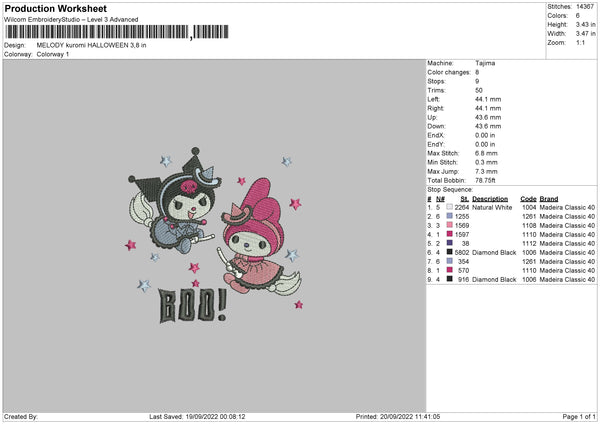Screen dimensions: 600x424
Task: Click the Max Jump value 7.3 mm
Action: (x=486, y=171)
